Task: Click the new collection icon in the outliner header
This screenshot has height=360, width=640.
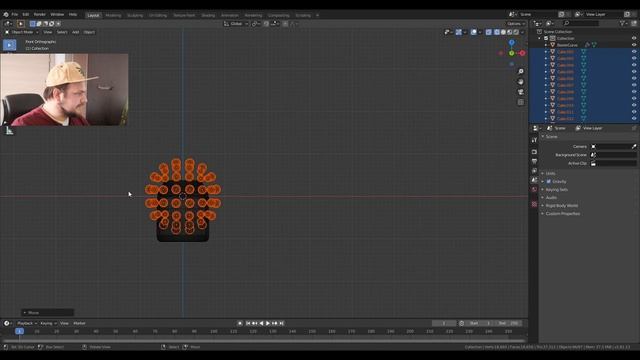Action: click(x=634, y=24)
